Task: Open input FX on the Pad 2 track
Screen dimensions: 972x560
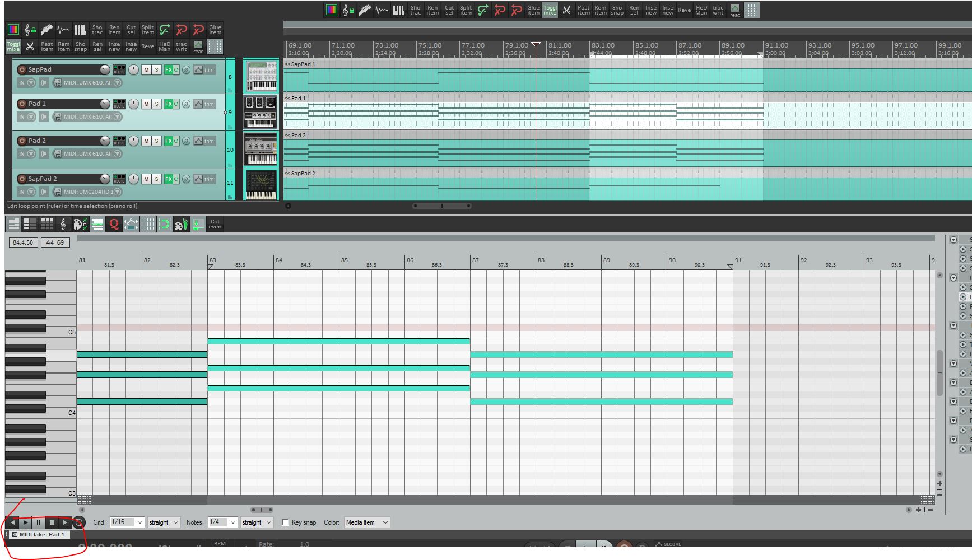Action: click(x=57, y=153)
